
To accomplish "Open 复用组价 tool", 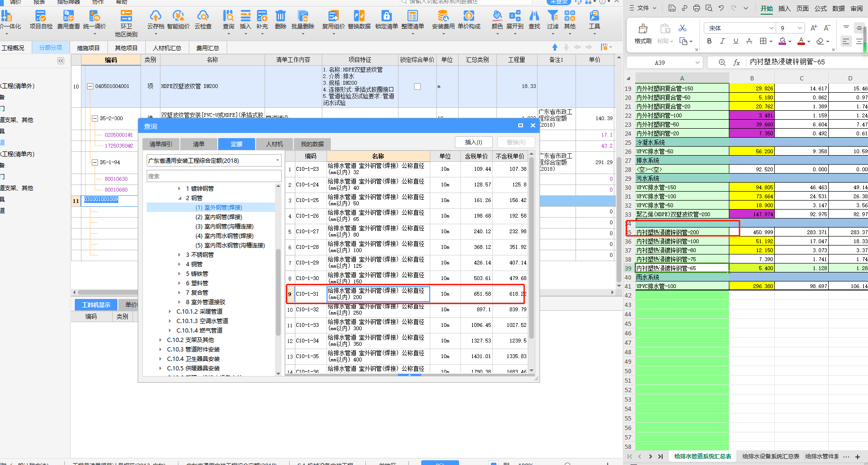I will 334,20.
